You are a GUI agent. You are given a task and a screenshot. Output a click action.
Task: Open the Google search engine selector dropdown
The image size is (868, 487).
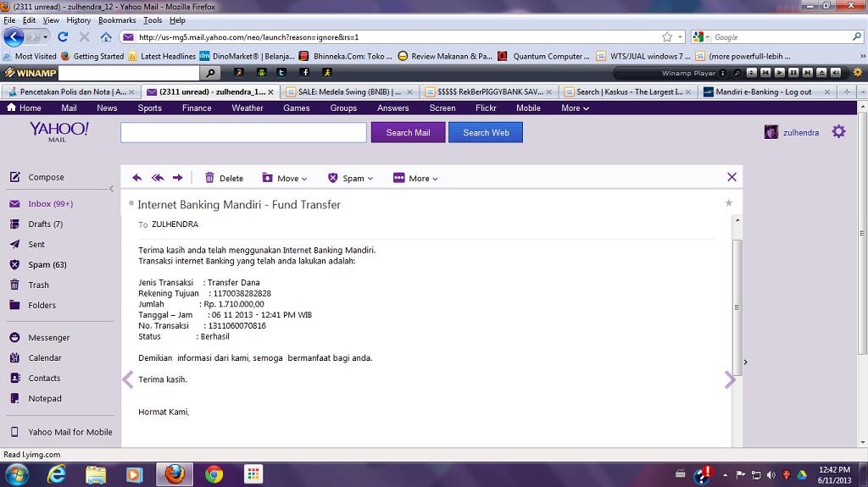click(x=707, y=37)
